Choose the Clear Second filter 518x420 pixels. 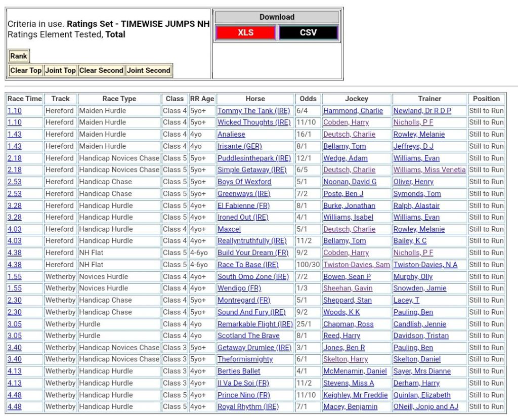(101, 70)
